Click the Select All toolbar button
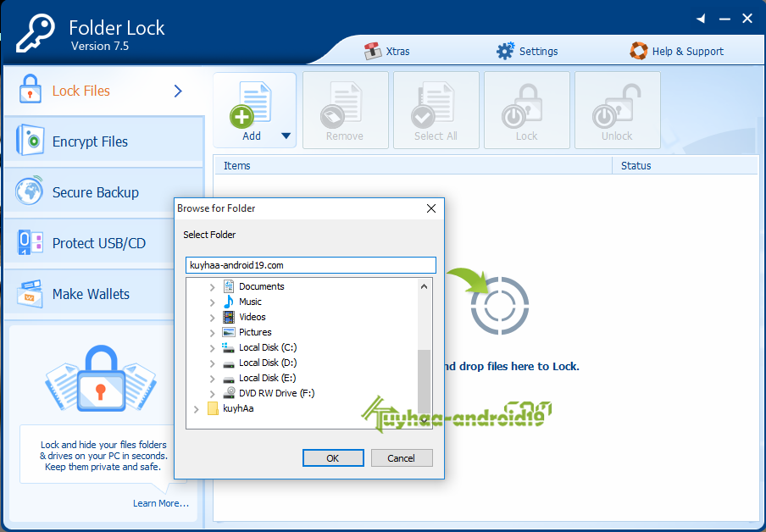 click(436, 110)
